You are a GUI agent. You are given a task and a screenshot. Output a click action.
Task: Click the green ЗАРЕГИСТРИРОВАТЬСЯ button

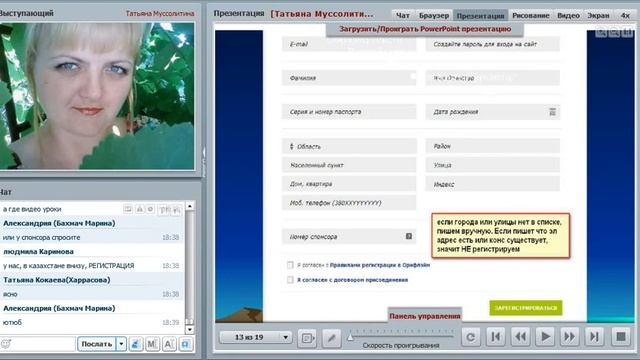(526, 308)
